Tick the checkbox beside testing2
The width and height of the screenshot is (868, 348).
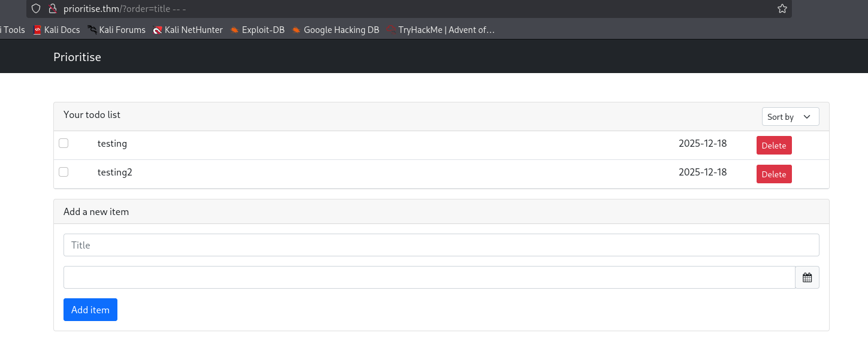(x=63, y=172)
